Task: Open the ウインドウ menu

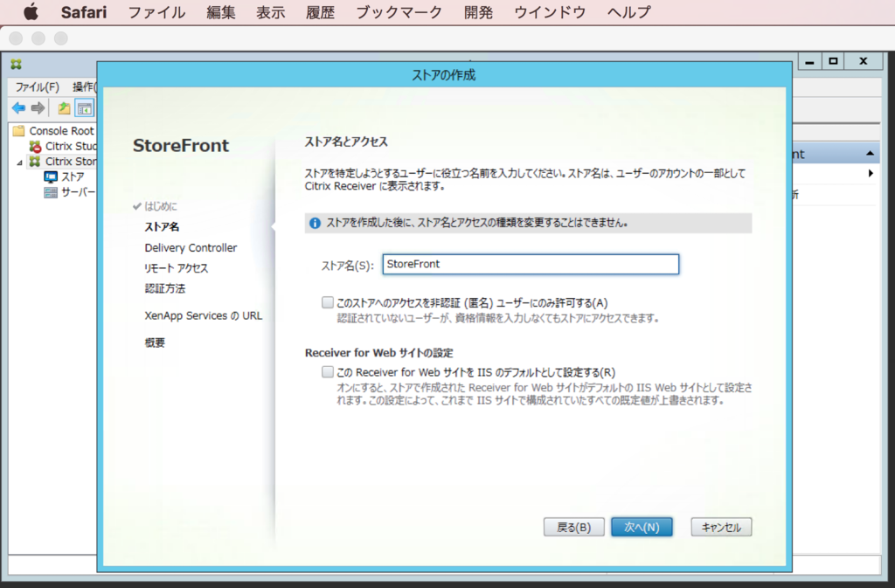Action: pos(550,12)
